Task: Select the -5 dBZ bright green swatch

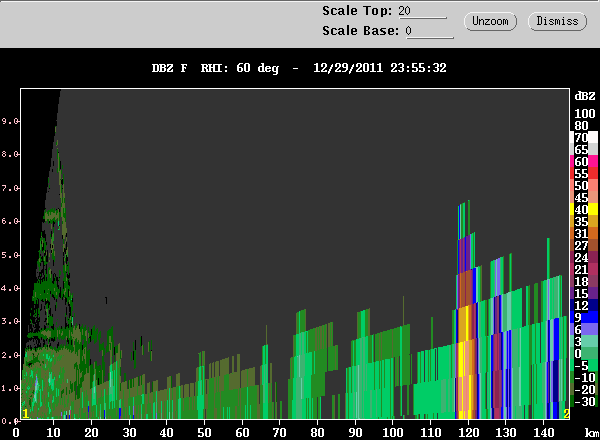Action: [x=593, y=365]
